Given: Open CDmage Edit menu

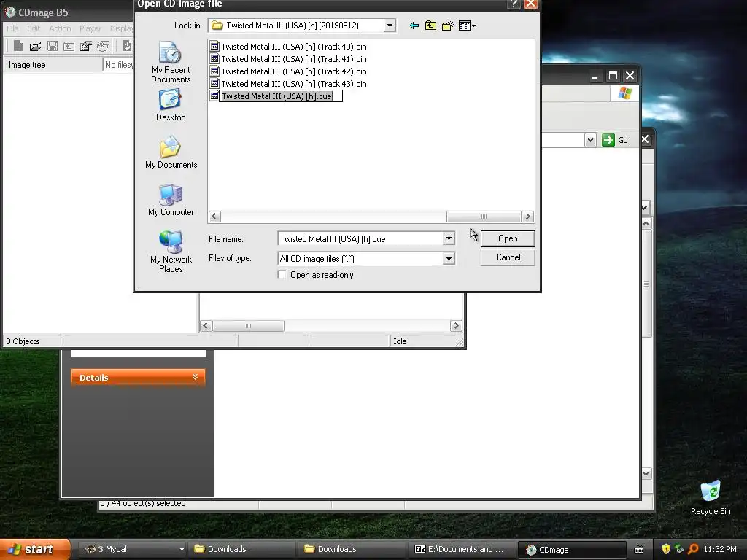Looking at the screenshot, I should click(34, 28).
